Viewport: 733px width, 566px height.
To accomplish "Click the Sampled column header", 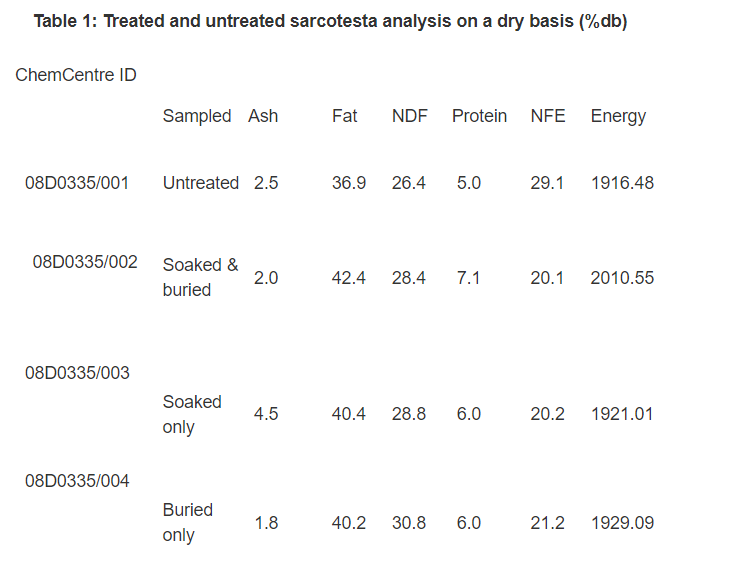I will (197, 116).
